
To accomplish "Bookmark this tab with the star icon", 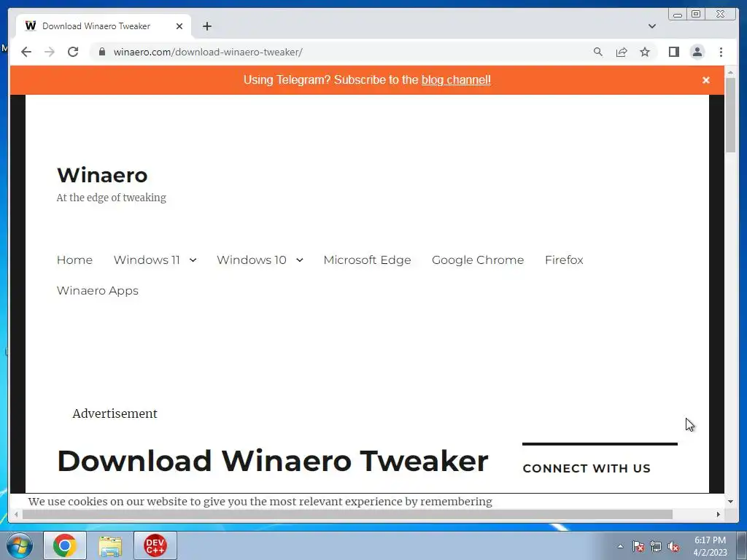I will click(645, 52).
